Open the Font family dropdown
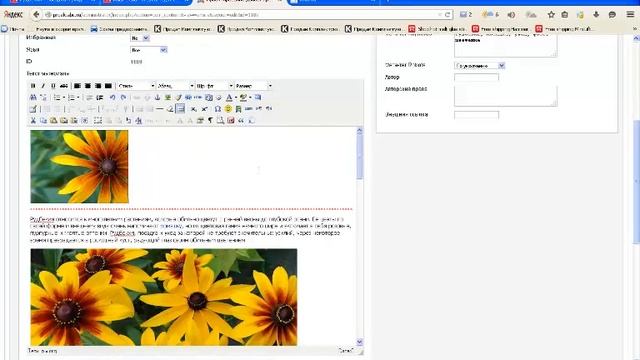The height and width of the screenshot is (360, 640). [x=214, y=86]
